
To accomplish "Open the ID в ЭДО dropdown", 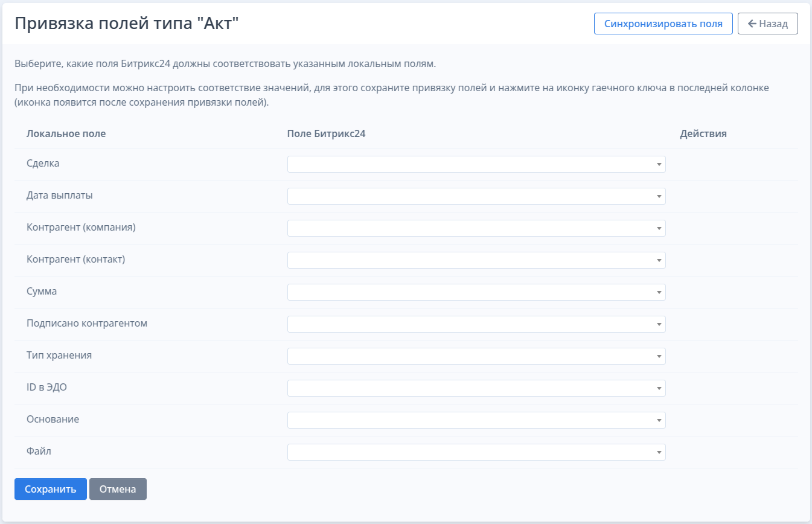I will 476,388.
